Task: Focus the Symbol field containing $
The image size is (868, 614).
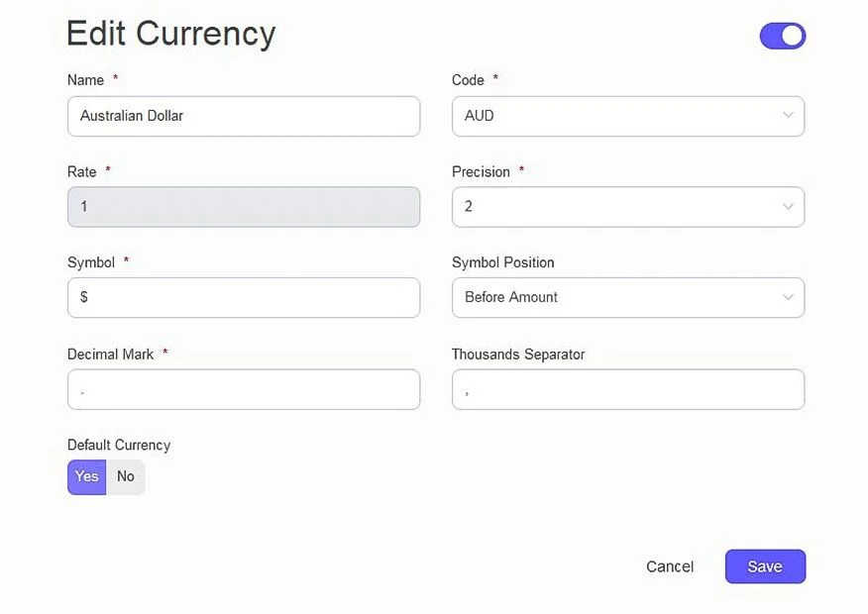Action: pos(243,297)
